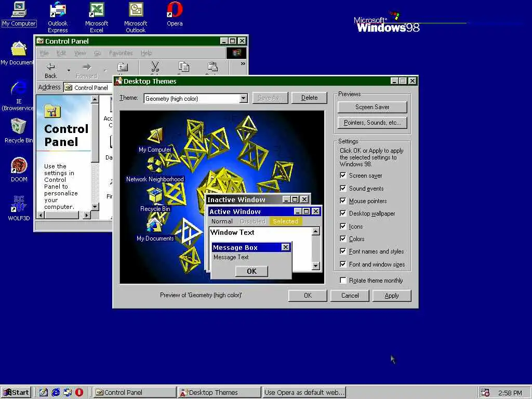Open the Start menu
This screenshot has width=532, height=399.
[16, 393]
